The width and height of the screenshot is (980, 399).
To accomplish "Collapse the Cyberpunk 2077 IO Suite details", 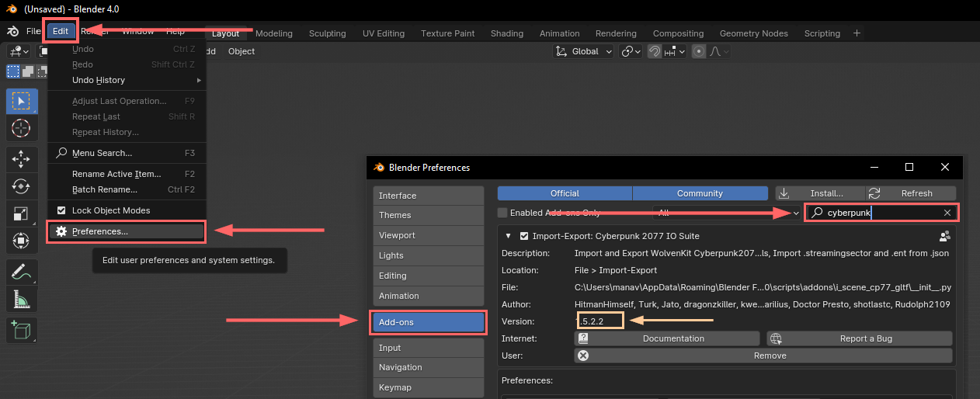I will coord(509,236).
